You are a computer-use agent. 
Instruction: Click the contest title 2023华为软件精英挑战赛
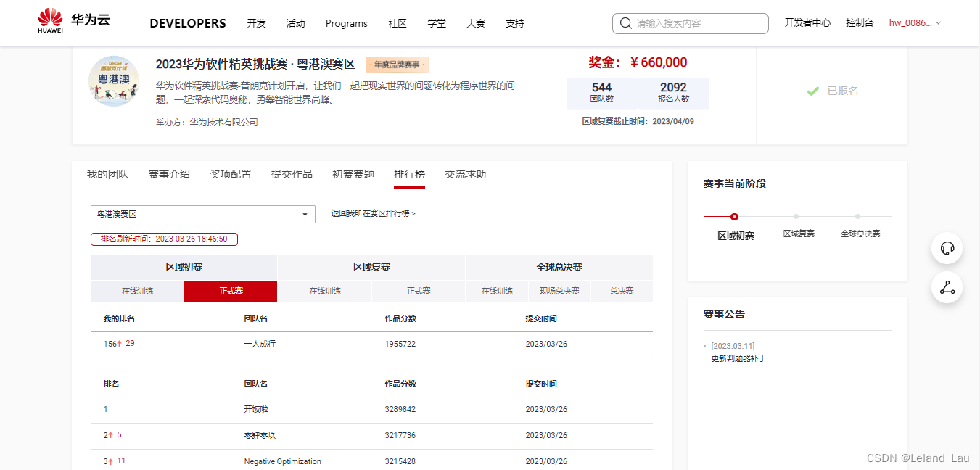(255, 64)
